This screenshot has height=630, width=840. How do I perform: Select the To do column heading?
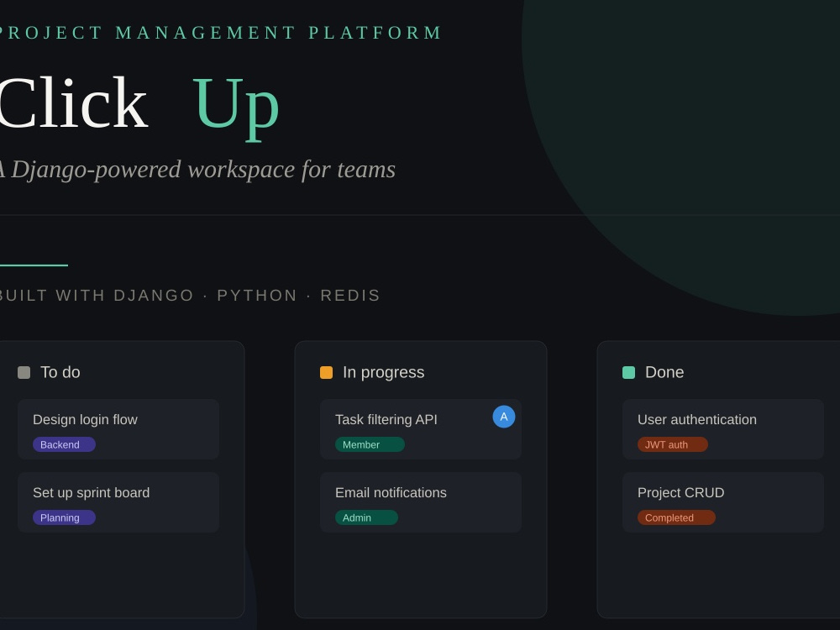pyautogui.click(x=60, y=372)
